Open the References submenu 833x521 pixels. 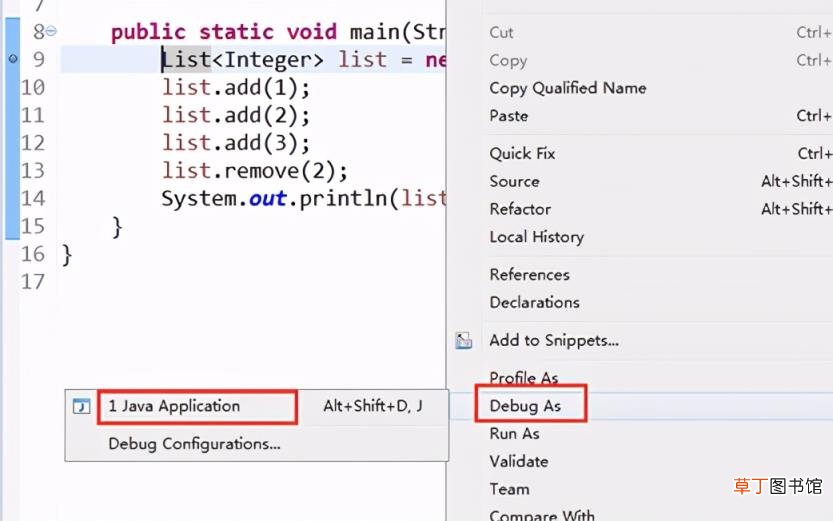[x=529, y=275]
